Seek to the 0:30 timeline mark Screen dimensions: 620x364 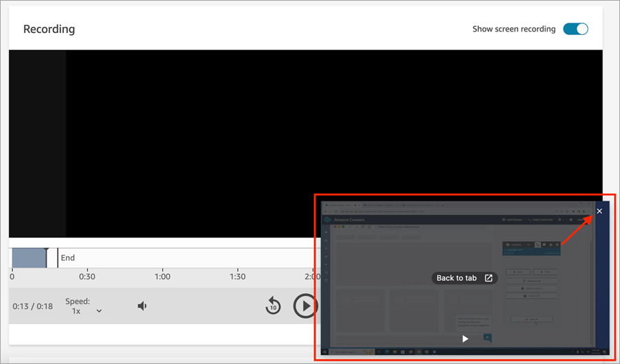(x=87, y=276)
